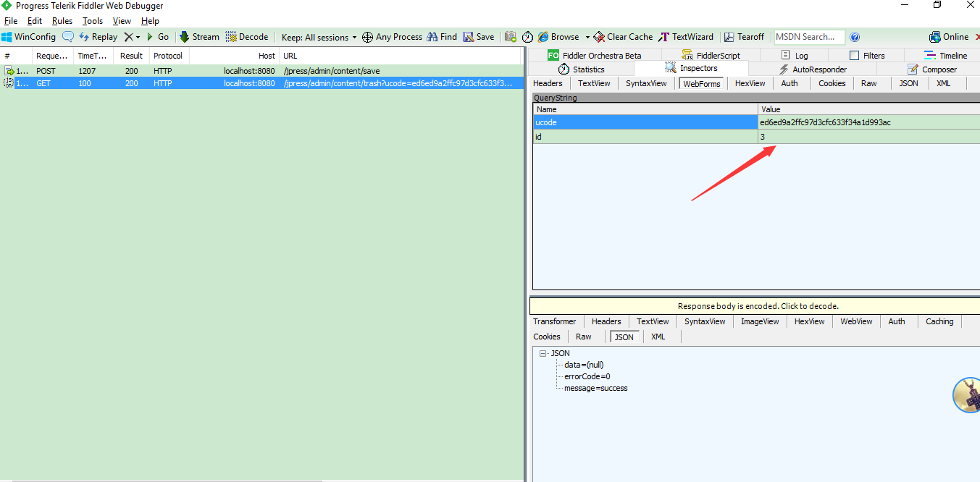Image resolution: width=980 pixels, height=482 pixels.
Task: Open the File menu
Action: tap(11, 21)
